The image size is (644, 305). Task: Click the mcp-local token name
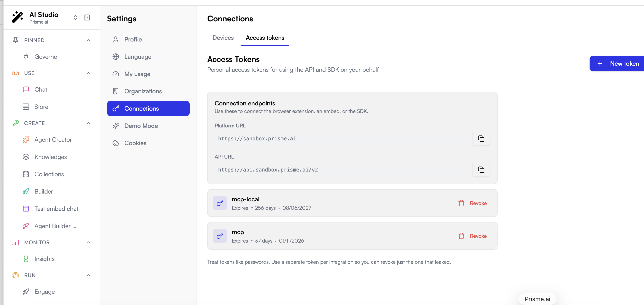click(x=246, y=199)
